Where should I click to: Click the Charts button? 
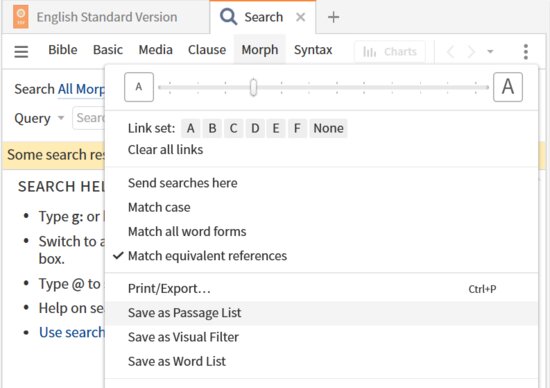pos(390,52)
